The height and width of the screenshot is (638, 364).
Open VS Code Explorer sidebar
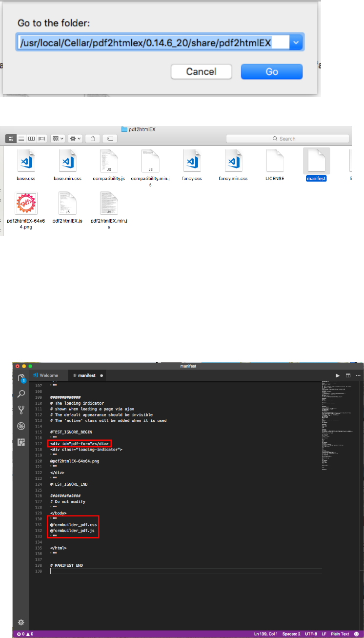tap(21, 378)
